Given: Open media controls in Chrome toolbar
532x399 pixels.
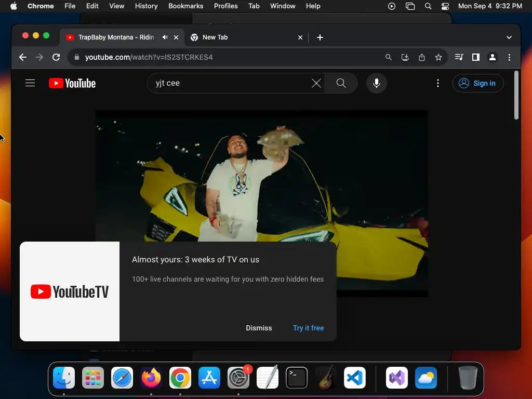Looking at the screenshot, I should [459, 57].
